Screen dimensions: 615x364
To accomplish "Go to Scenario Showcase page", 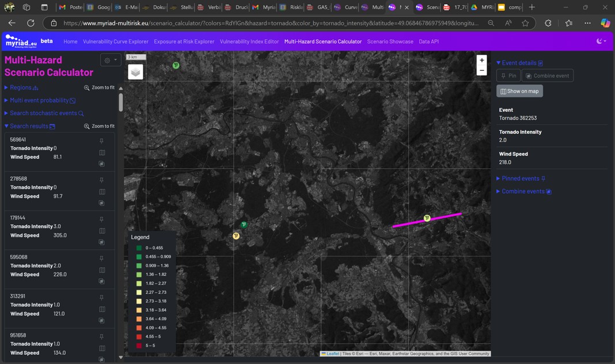I will pos(390,41).
